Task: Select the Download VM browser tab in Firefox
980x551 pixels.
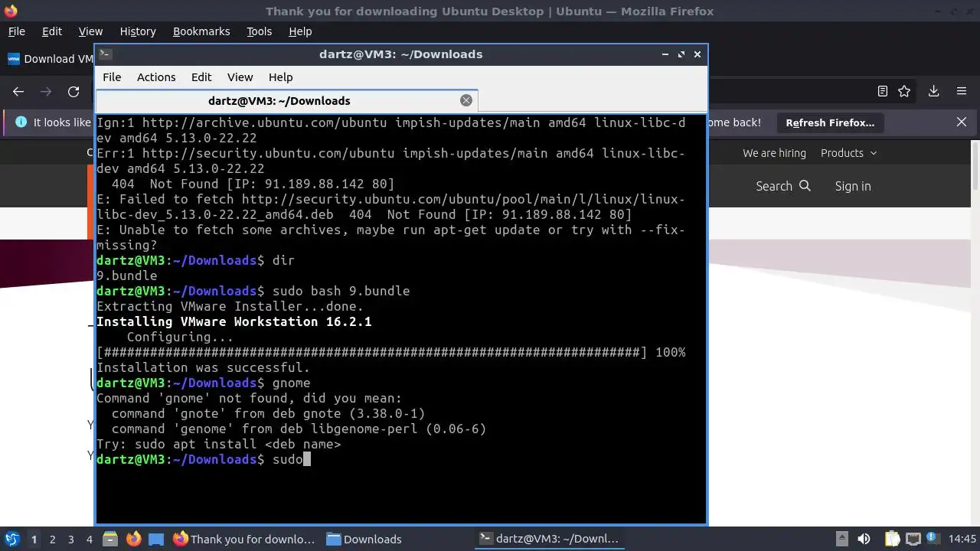Action: point(51,59)
